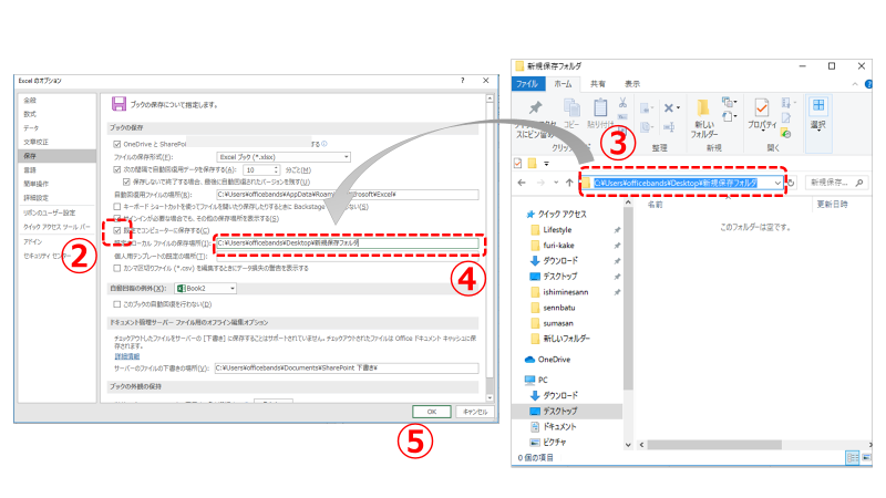Open the 詳細情報 link
Viewport: 886px width, 498px height.
click(127, 357)
